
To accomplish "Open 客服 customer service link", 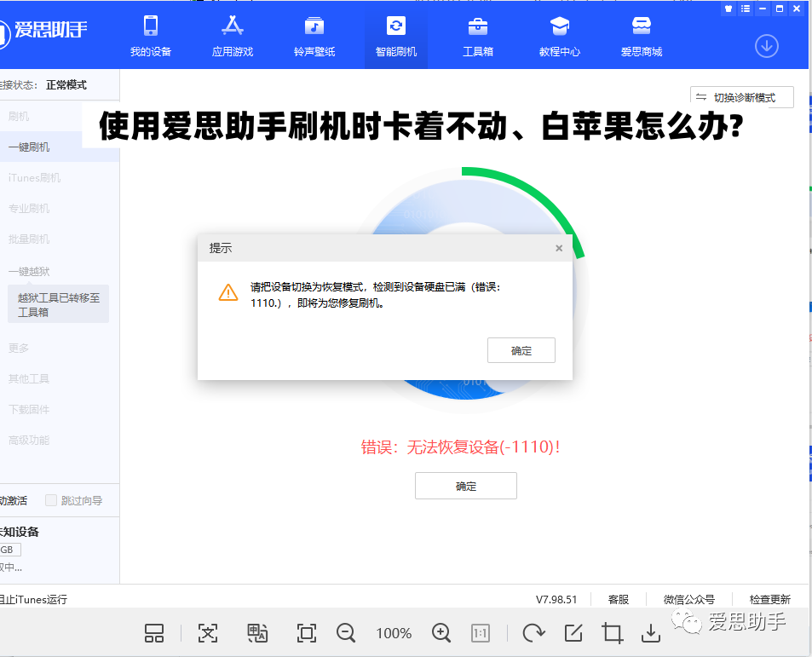I will [x=619, y=600].
